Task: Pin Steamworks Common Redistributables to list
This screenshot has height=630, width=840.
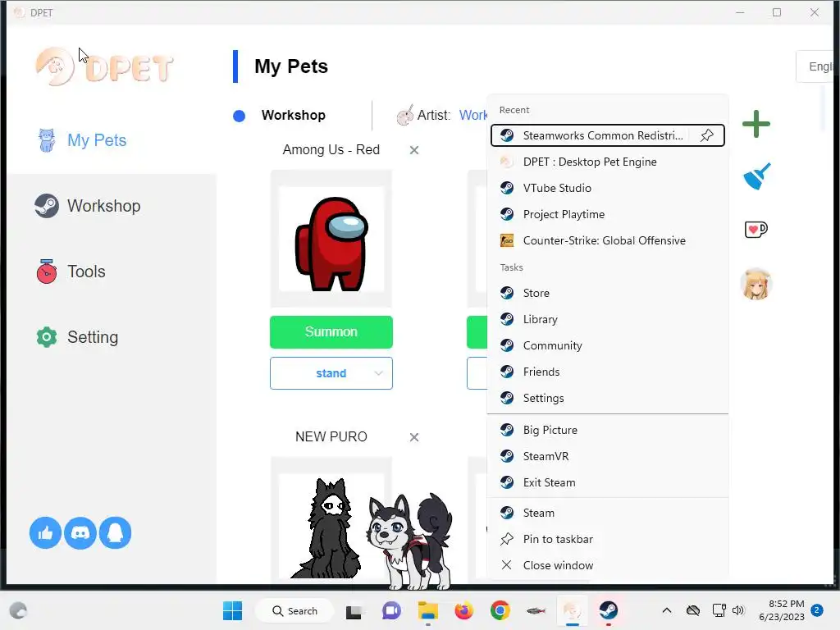Action: [x=707, y=135]
